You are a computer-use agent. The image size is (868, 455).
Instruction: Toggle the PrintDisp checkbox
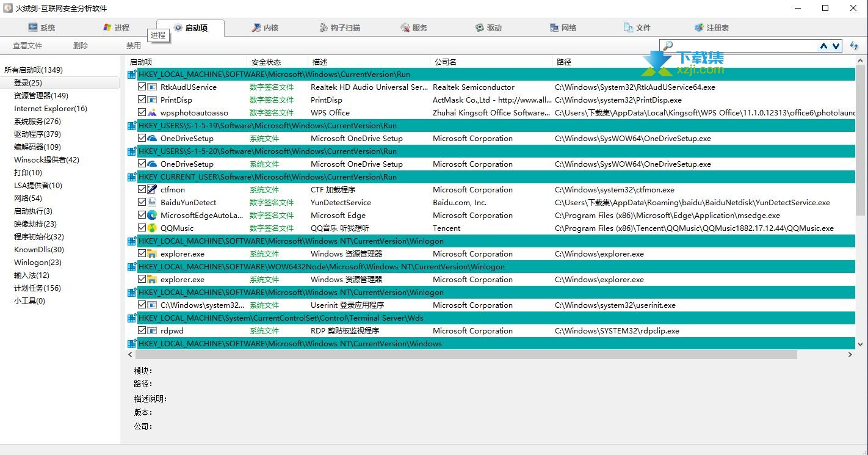[142, 100]
